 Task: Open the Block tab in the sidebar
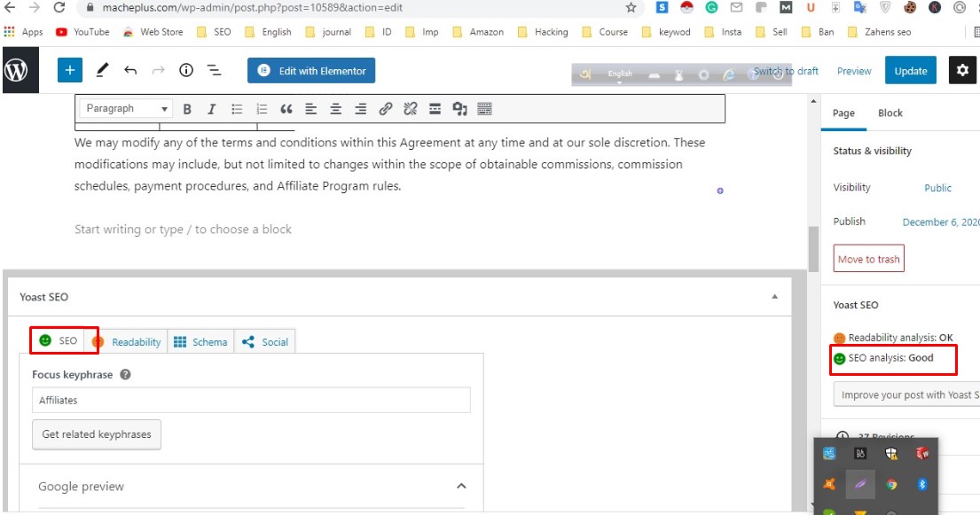pyautogui.click(x=890, y=113)
